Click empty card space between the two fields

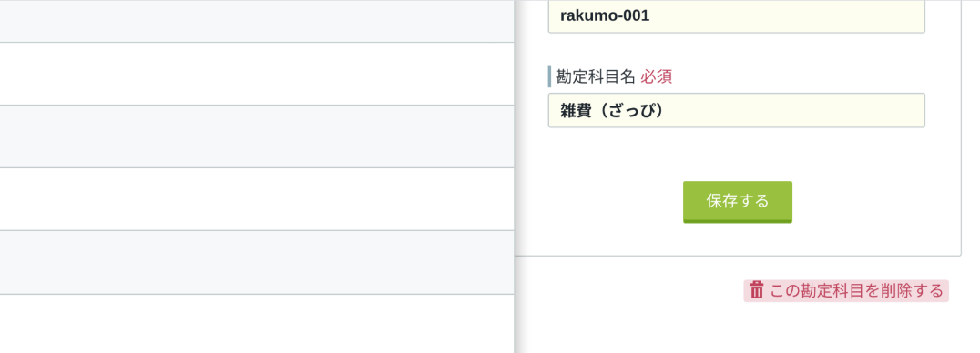736,49
